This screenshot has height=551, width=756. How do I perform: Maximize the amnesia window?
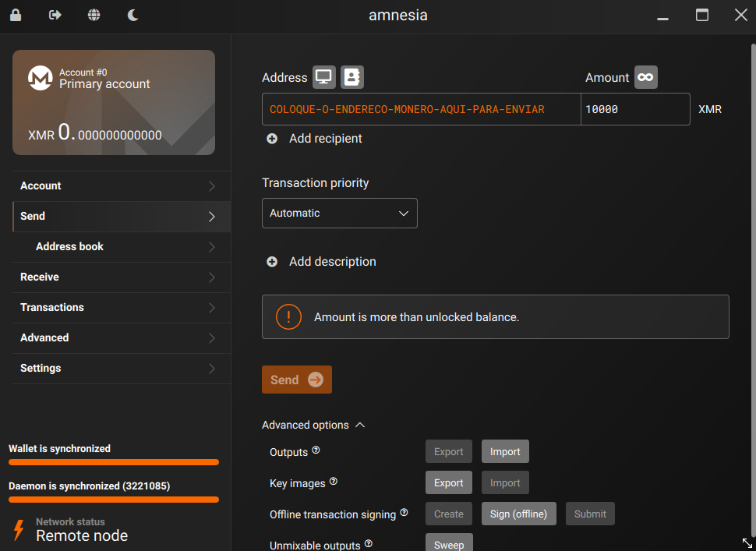702,15
